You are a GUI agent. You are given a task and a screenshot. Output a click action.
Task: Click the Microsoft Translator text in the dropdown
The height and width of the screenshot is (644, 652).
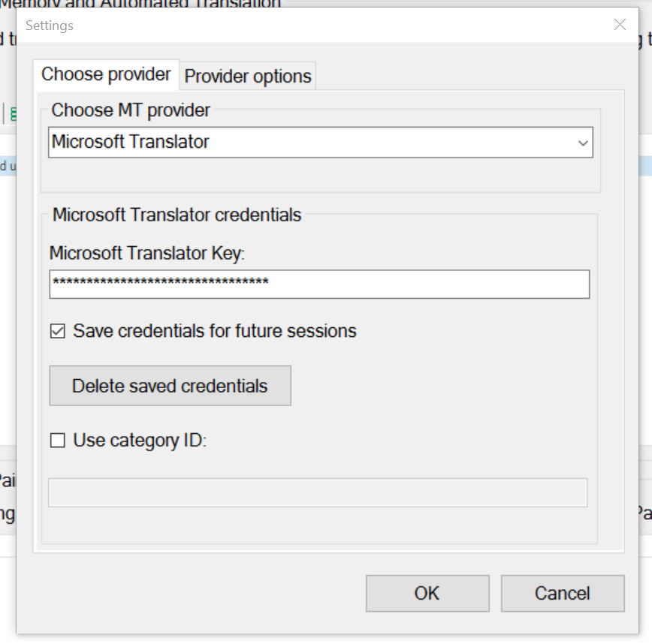tap(130, 142)
